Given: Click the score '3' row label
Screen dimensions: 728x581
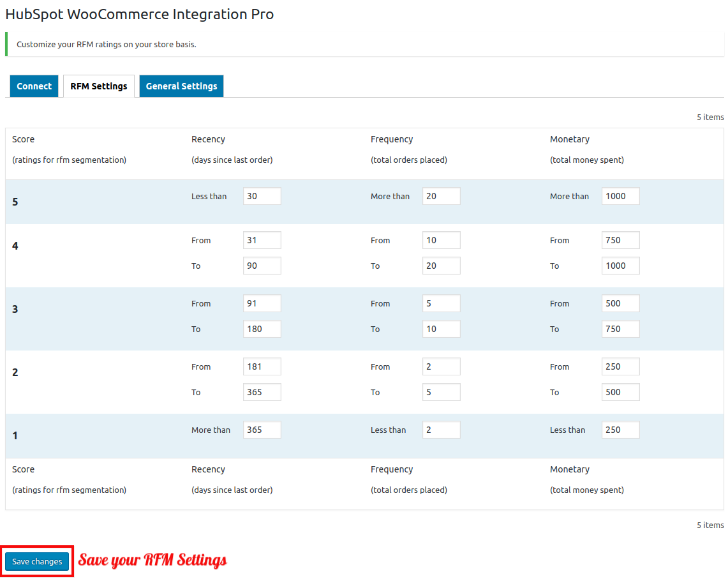Looking at the screenshot, I should pos(15,309).
